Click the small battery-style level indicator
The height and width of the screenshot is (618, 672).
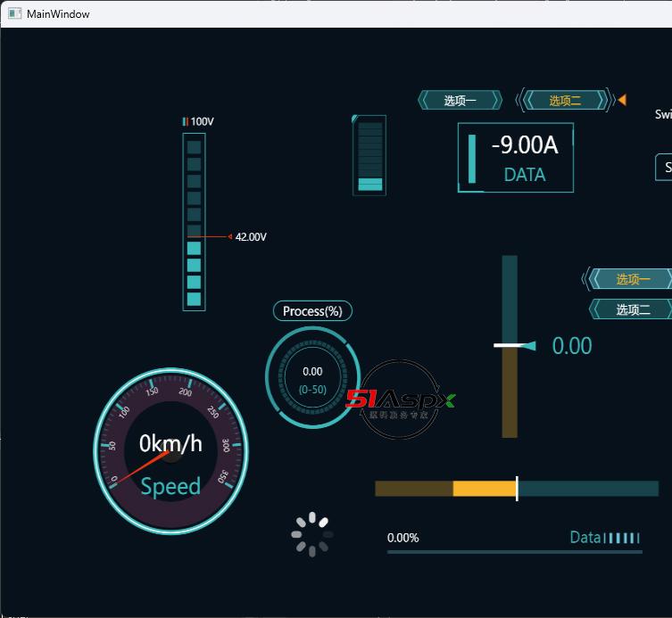(x=369, y=155)
